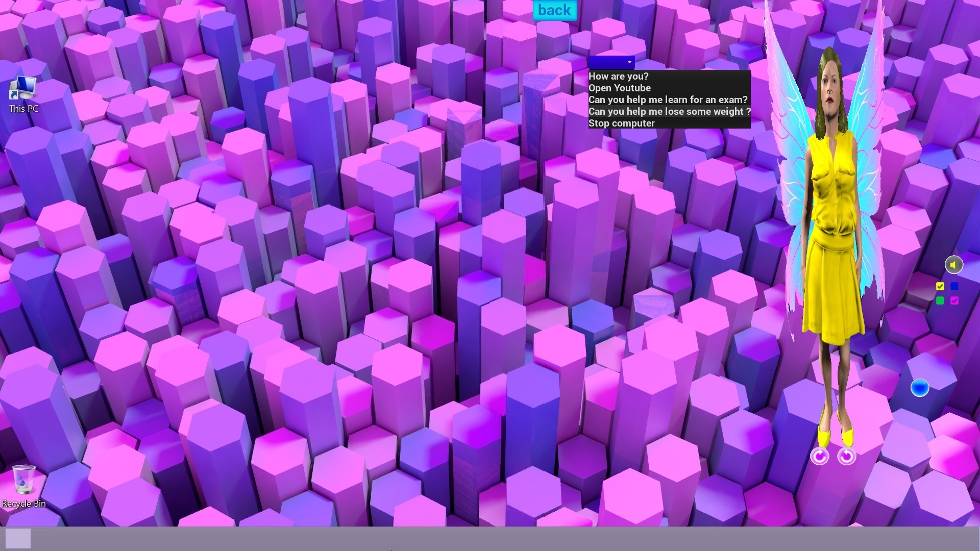Rotate the avatar clockwise

coord(820,456)
